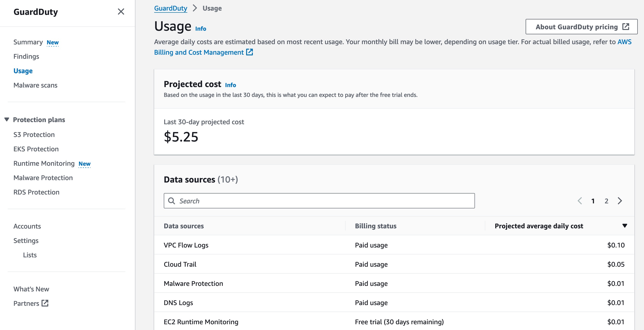Image resolution: width=644 pixels, height=330 pixels.
Task: Go to page 1 of data sources
Action: point(593,201)
